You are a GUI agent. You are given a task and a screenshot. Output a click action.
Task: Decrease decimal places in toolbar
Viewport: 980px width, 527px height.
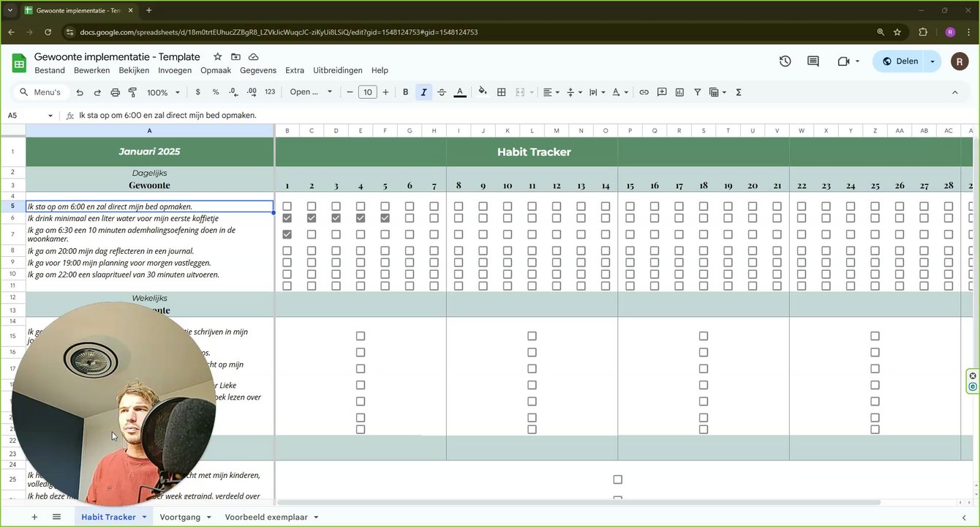click(x=233, y=92)
